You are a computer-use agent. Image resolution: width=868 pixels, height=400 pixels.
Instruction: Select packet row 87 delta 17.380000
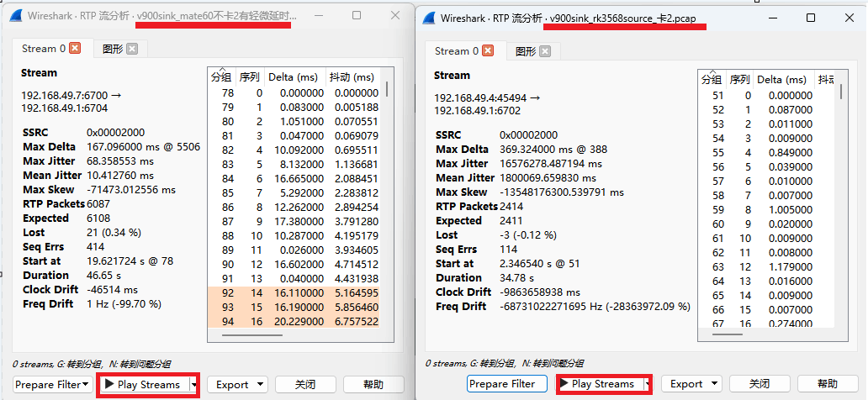tap(294, 221)
